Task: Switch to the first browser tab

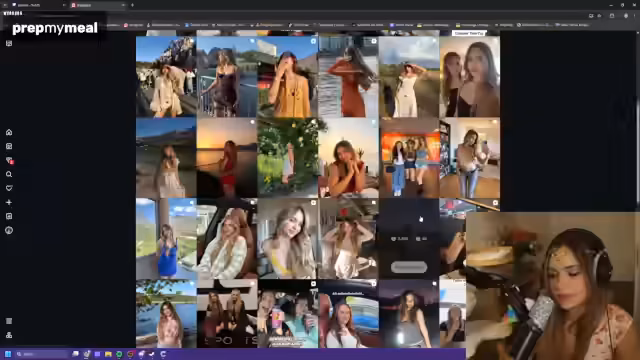Action: point(38,5)
